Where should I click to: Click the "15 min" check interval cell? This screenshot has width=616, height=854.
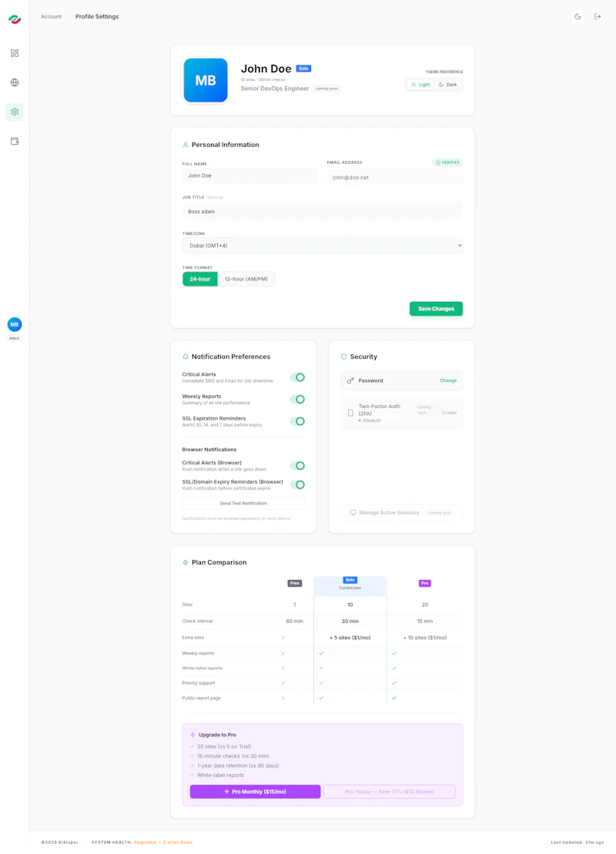pyautogui.click(x=425, y=621)
